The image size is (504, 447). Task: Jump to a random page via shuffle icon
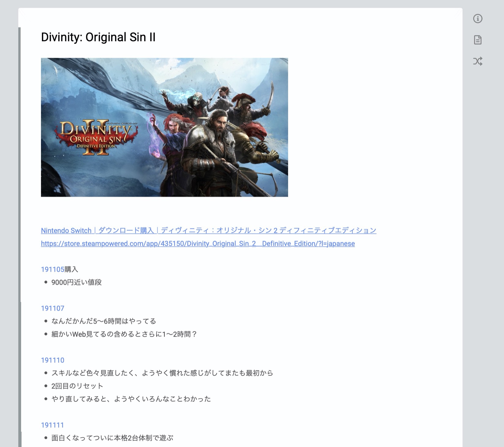[477, 61]
